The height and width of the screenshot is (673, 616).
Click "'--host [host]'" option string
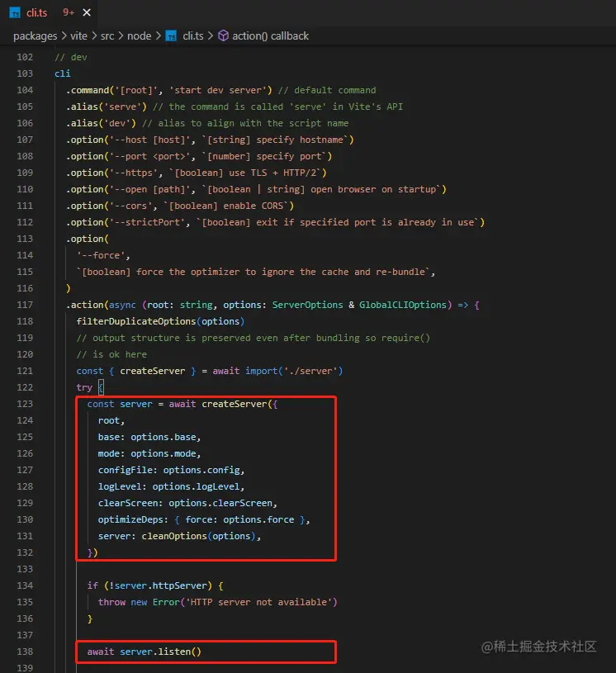(x=149, y=140)
